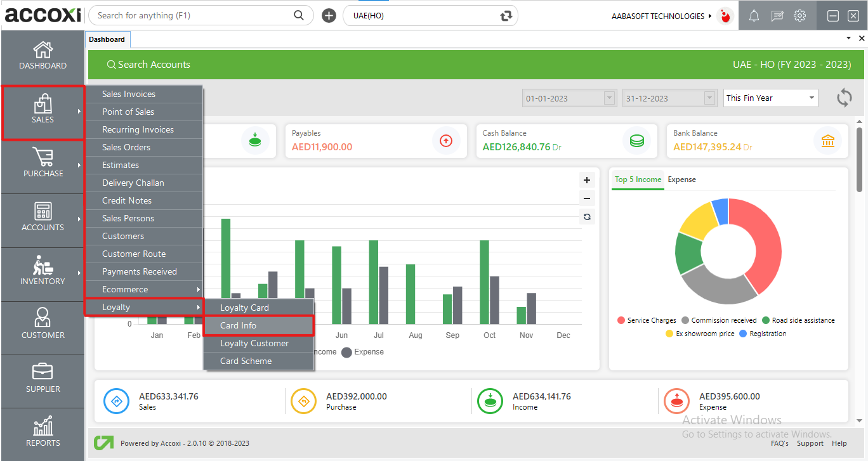Open the Dashboard home icon in sidebar
Screen dimensions: 868x461
(43, 56)
